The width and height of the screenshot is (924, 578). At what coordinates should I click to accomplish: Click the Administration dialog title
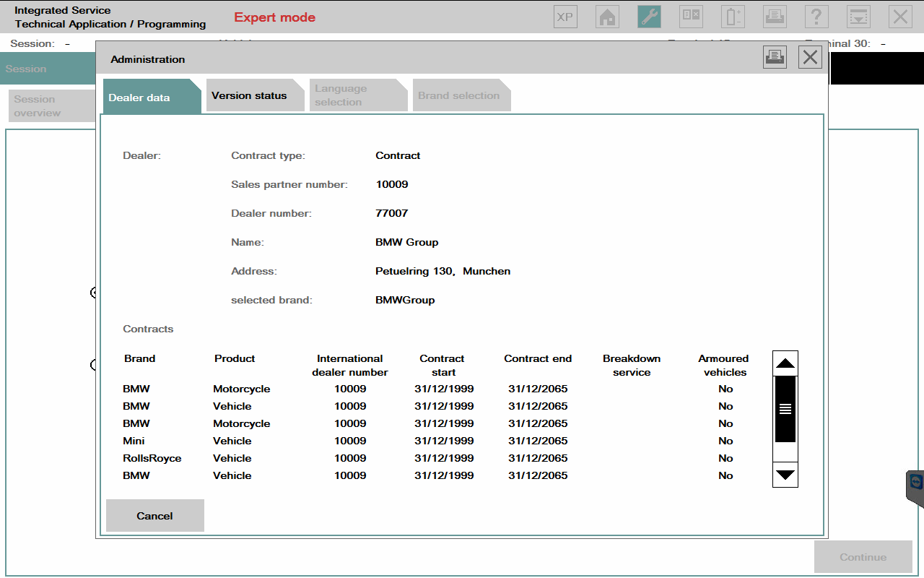click(x=148, y=59)
